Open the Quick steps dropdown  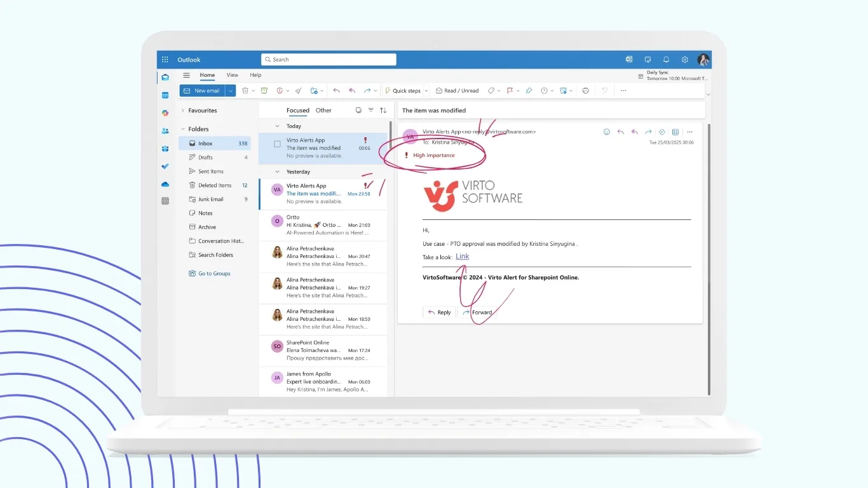[427, 90]
